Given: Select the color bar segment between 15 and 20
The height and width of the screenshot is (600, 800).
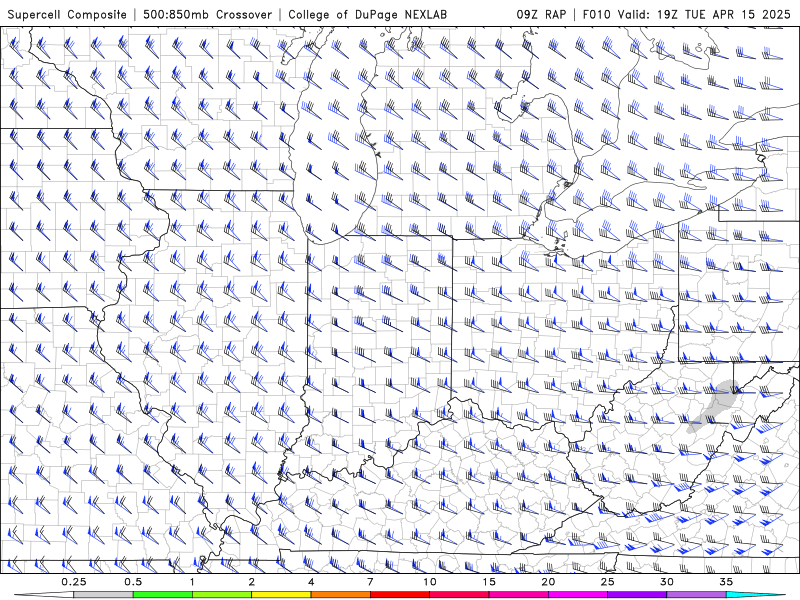Looking at the screenshot, I should [x=518, y=595].
